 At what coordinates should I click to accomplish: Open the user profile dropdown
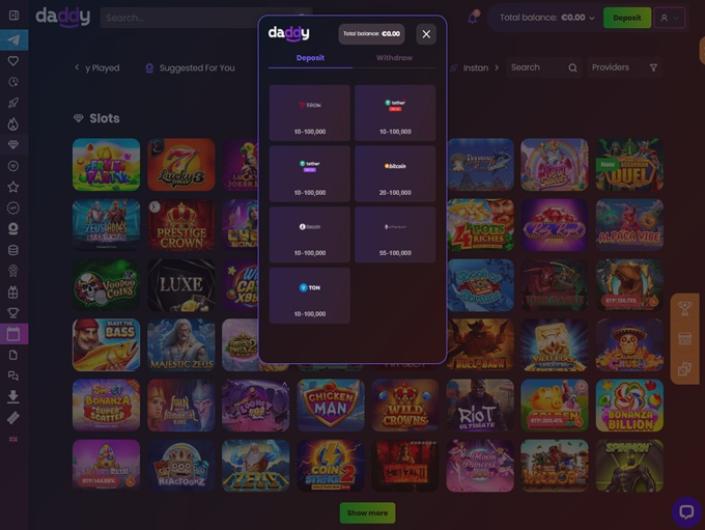tap(669, 18)
